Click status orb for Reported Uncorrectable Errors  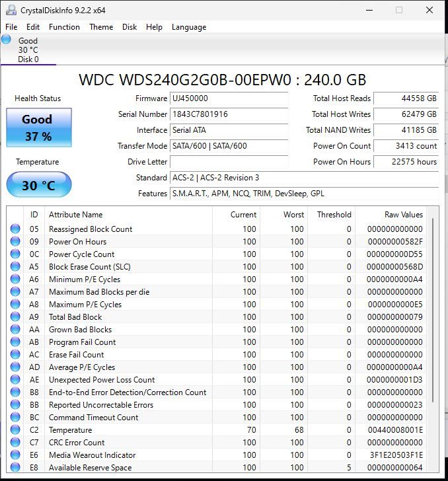point(15,405)
